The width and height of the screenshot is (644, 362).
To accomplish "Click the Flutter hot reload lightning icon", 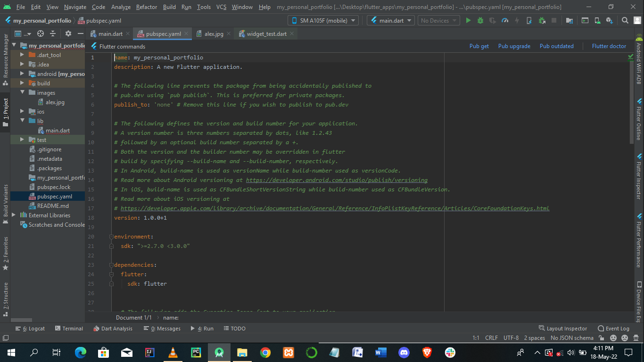I will (x=517, y=20).
